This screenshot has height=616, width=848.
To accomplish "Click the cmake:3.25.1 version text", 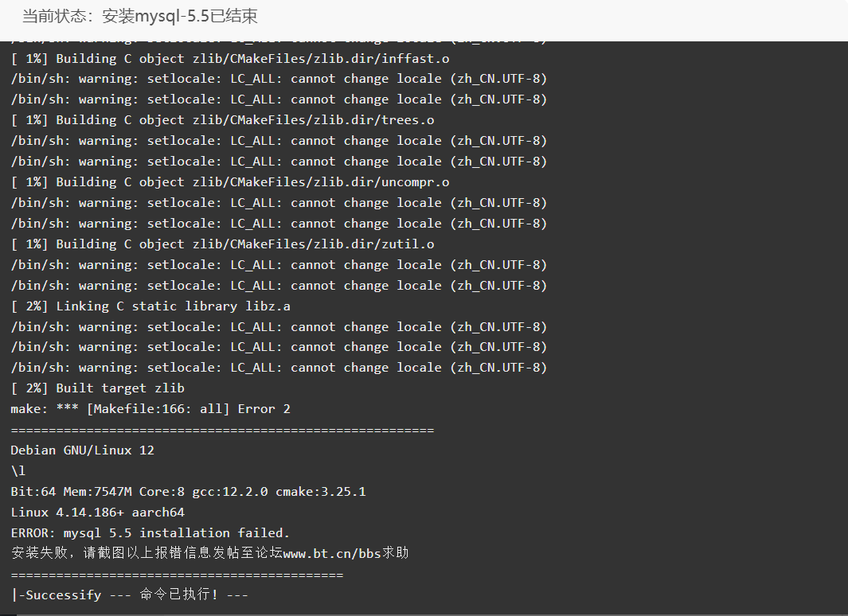I will (x=321, y=492).
